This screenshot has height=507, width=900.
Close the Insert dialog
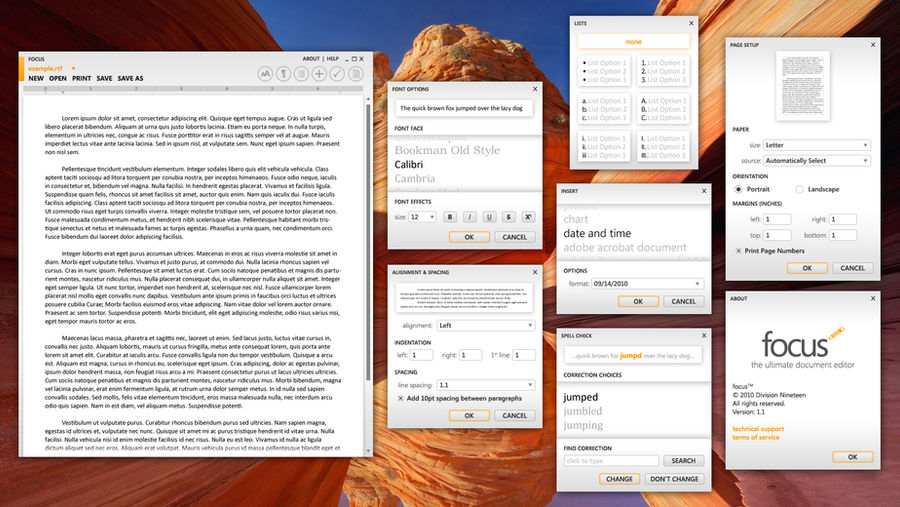704,191
